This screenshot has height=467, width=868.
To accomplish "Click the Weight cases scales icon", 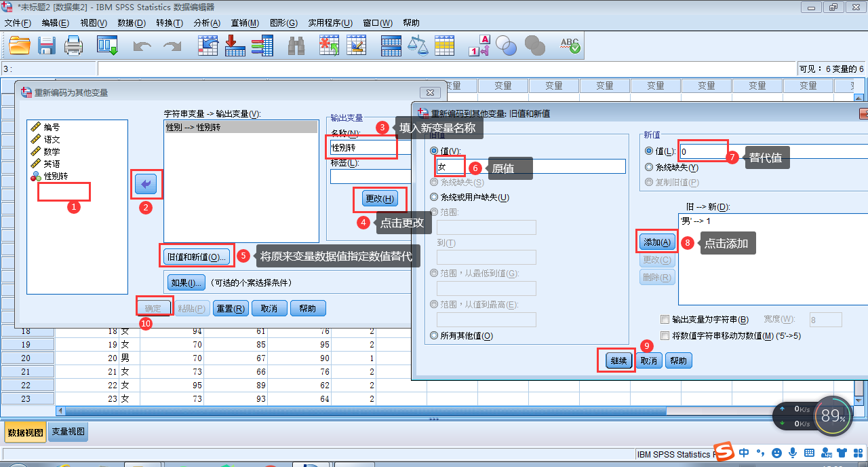I will point(418,45).
